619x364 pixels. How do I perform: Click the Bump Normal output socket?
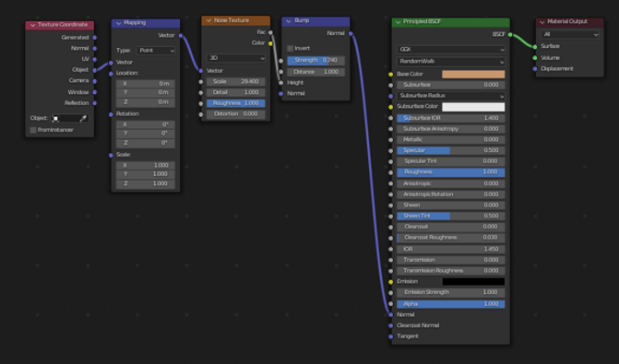(351, 33)
